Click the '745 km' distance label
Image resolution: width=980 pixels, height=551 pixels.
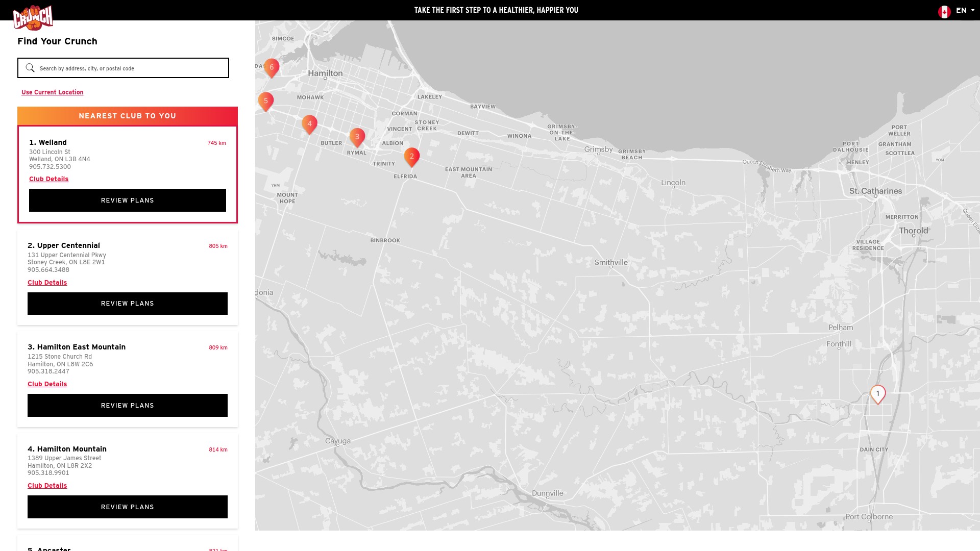click(216, 143)
